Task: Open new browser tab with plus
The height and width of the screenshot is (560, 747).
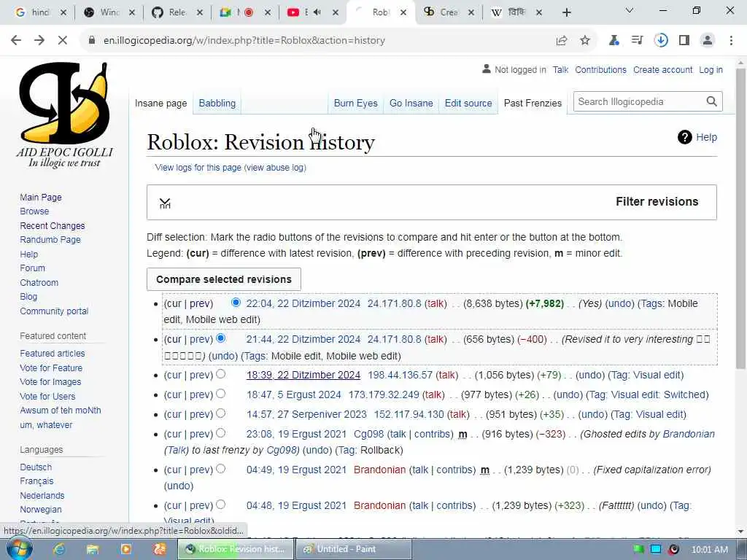Action: 566,12
